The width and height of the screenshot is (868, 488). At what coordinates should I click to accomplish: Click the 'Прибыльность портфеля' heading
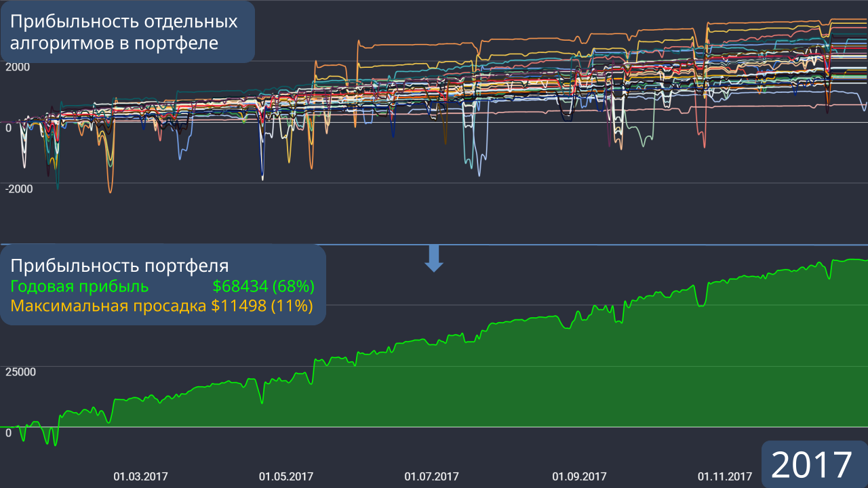[119, 265]
